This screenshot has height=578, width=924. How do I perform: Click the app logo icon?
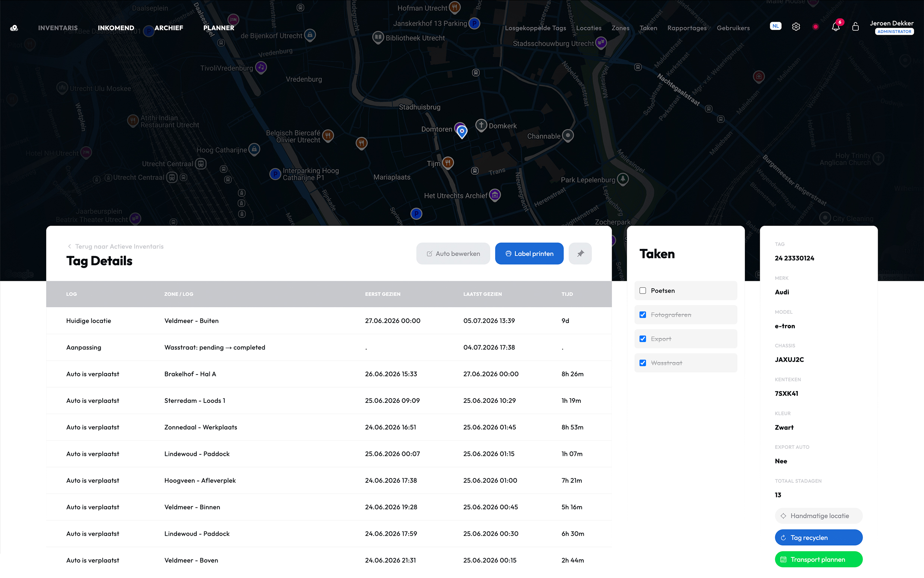click(x=14, y=28)
